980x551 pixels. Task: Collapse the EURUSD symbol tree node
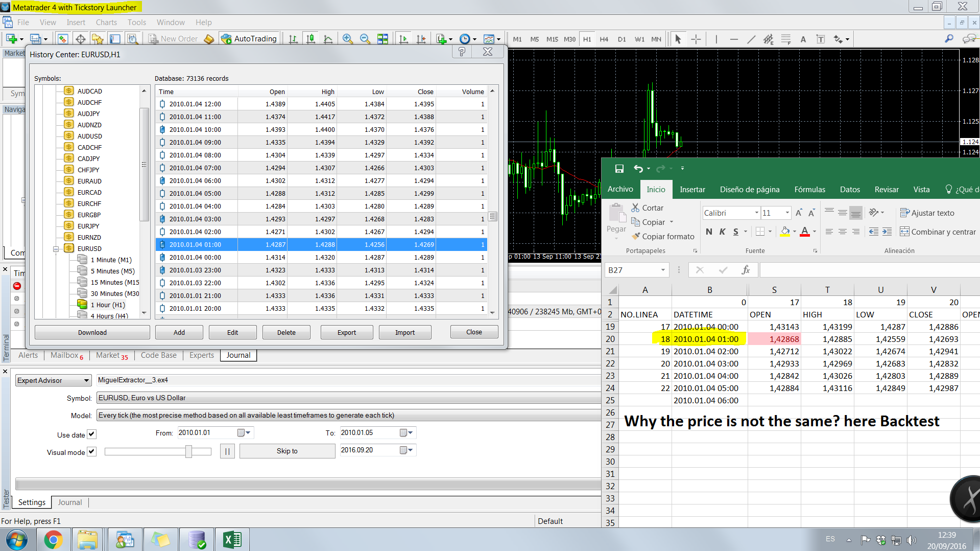(56, 249)
